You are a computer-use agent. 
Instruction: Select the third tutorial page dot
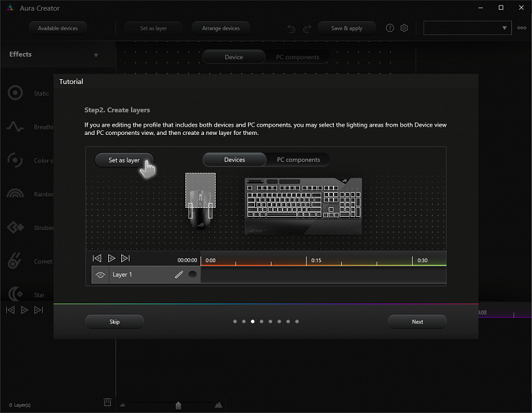(252, 321)
